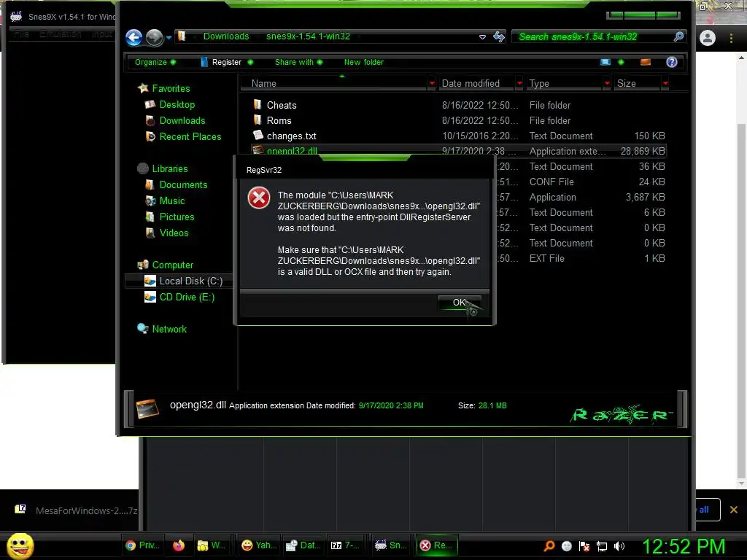Image resolution: width=747 pixels, height=560 pixels.
Task: Select Computer in the navigation pane
Action: coord(172,265)
